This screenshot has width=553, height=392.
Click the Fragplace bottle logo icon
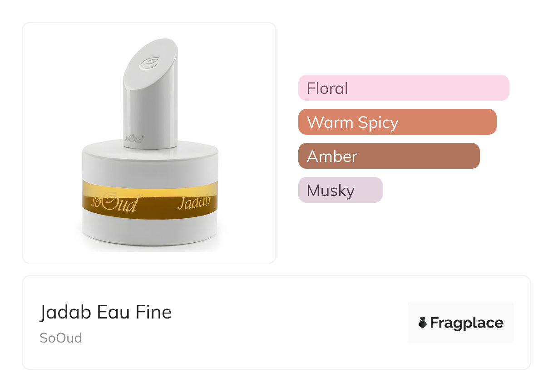coord(423,323)
